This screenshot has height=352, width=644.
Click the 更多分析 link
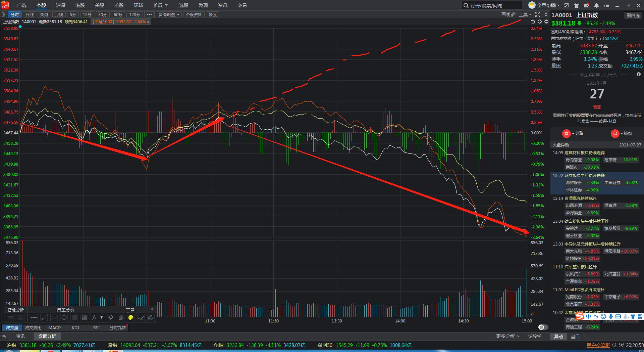coord(507,336)
